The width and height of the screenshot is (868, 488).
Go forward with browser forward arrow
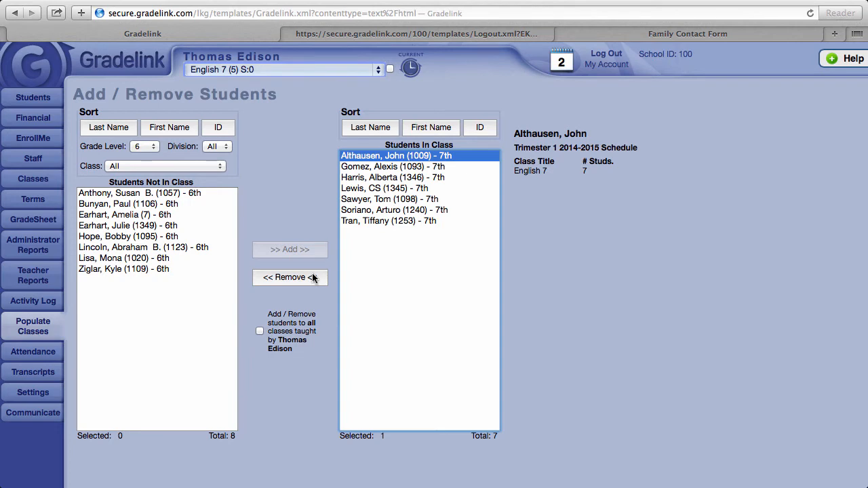[32, 13]
